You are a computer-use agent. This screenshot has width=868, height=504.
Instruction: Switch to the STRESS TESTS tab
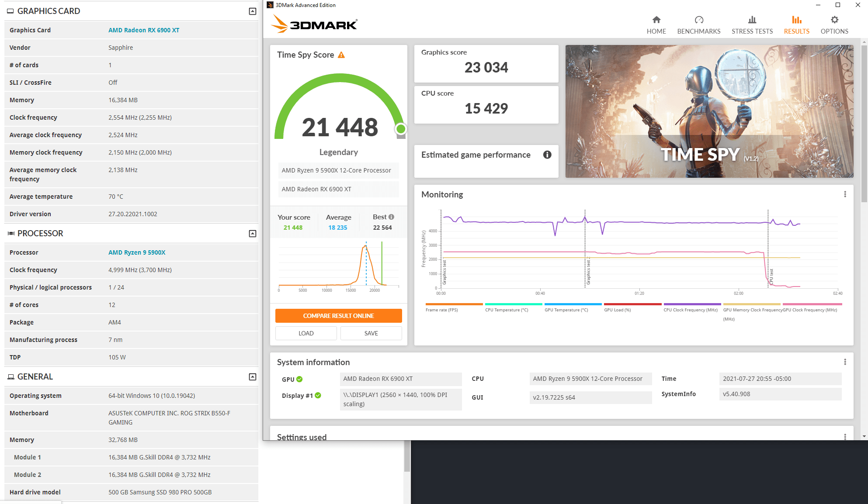752,24
